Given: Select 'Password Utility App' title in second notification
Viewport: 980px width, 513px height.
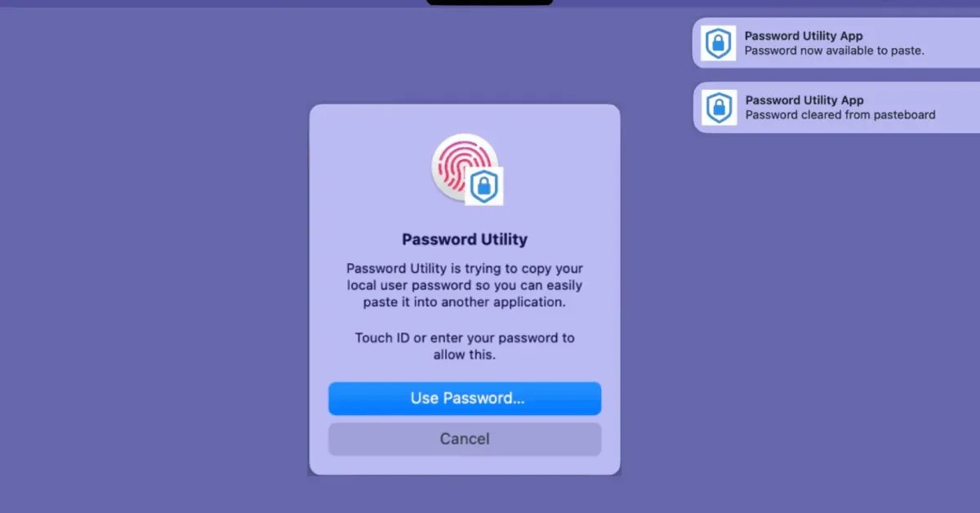Looking at the screenshot, I should coord(804,100).
